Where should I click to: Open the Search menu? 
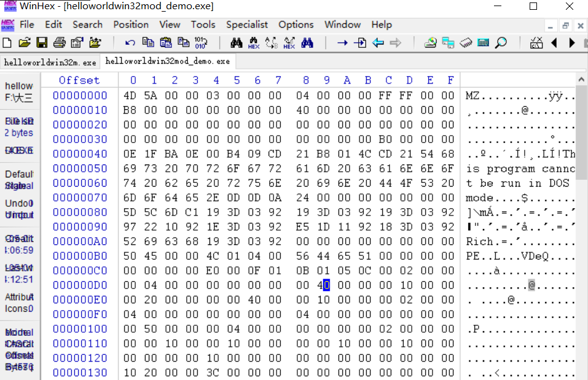(x=87, y=25)
